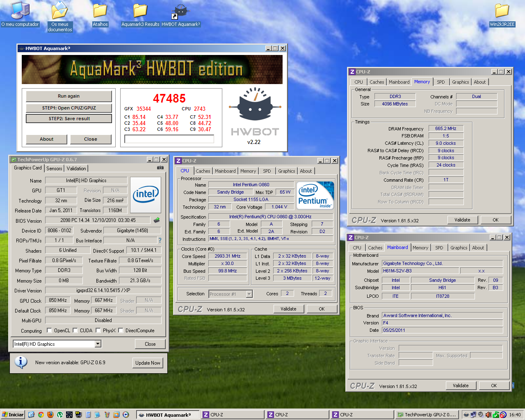Click Validate in the CPU-Z memory window
Screen dimensions: 525x420
tap(462, 220)
